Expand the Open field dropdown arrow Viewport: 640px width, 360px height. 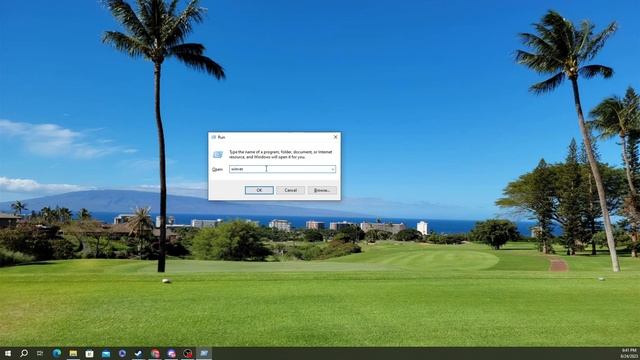point(333,169)
